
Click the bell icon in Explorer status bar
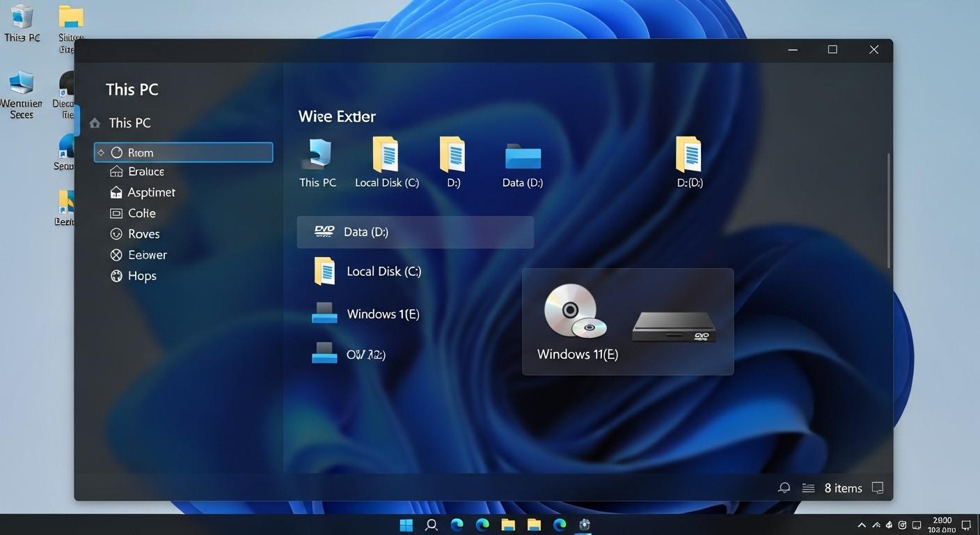pos(784,488)
